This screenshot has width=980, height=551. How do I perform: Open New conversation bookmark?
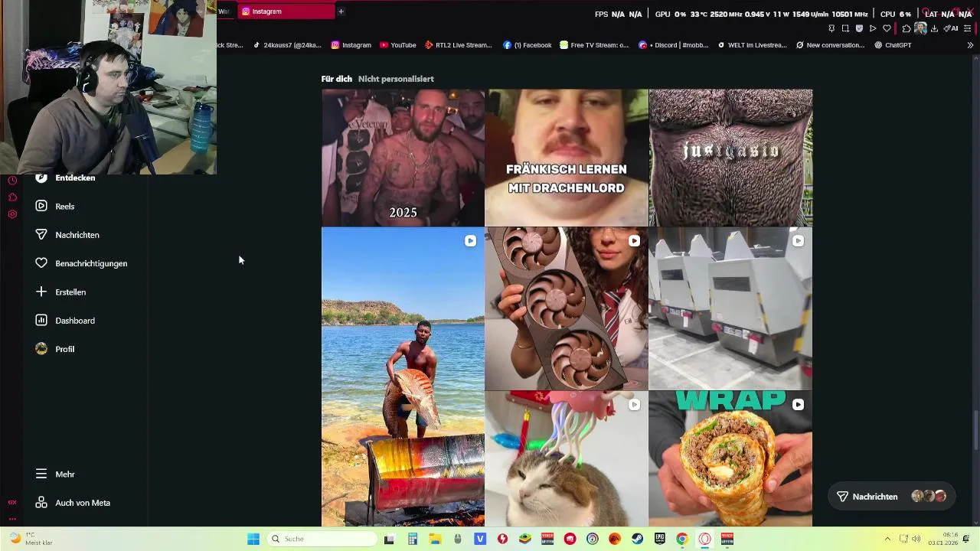pos(830,45)
